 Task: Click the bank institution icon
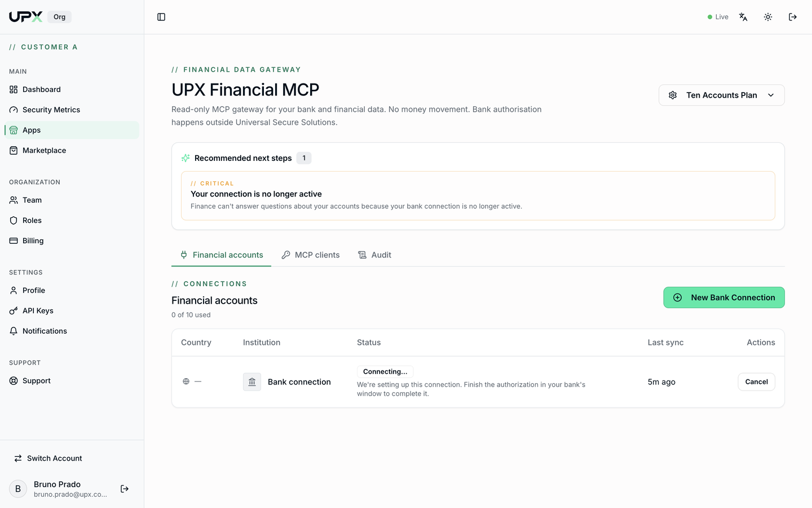(x=252, y=382)
